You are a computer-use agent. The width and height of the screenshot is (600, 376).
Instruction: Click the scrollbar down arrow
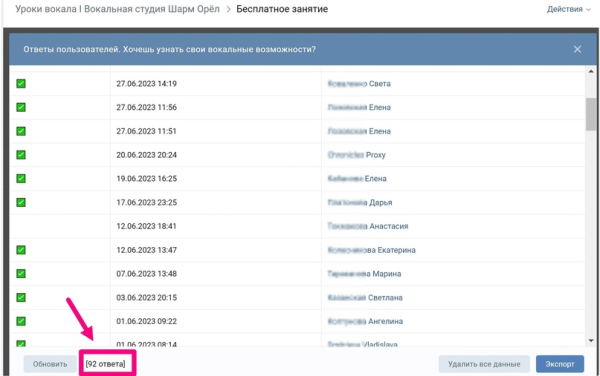pyautogui.click(x=591, y=340)
